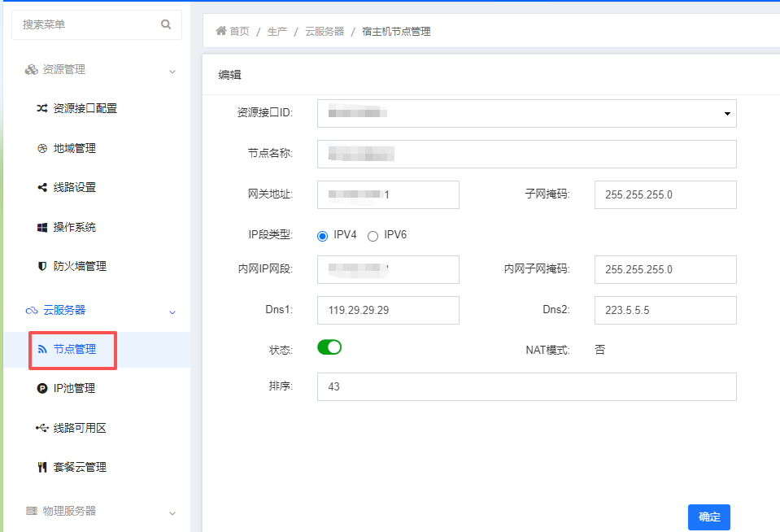780x532 pixels.
Task: Click the 确定 confirm button
Action: (708, 517)
